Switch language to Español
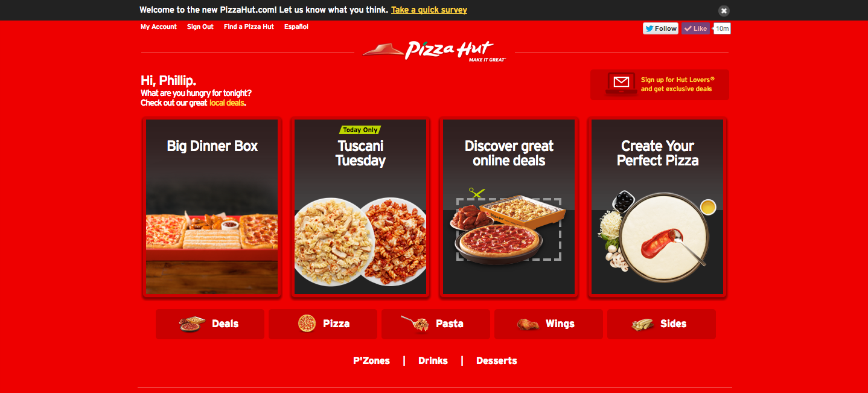 (296, 27)
